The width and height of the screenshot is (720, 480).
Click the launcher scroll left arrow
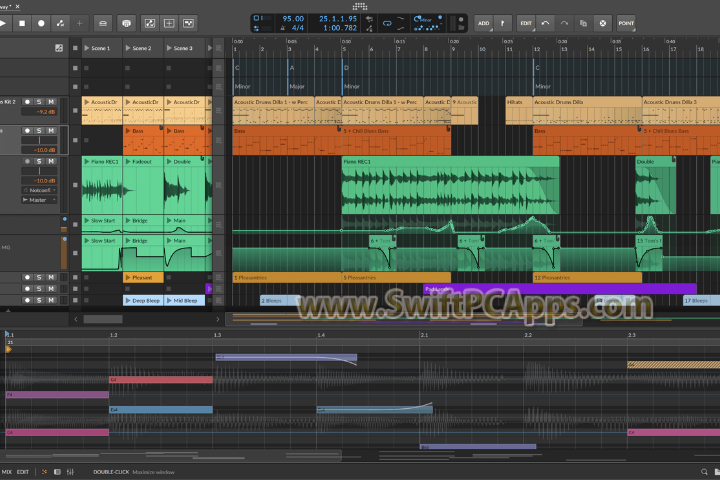click(x=76, y=319)
